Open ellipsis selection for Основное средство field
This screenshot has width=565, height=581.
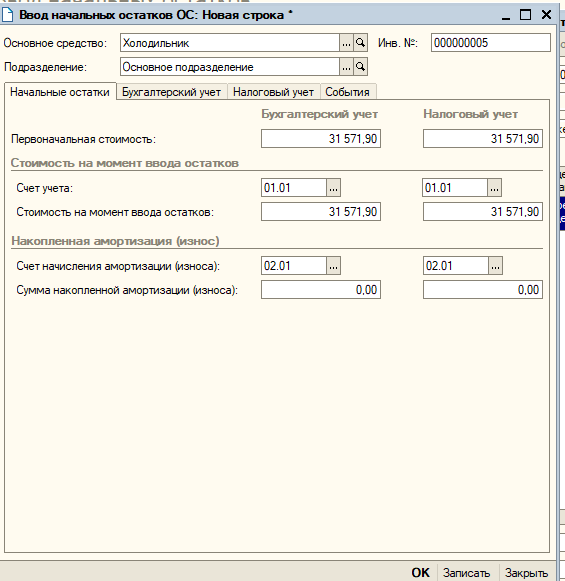click(346, 43)
